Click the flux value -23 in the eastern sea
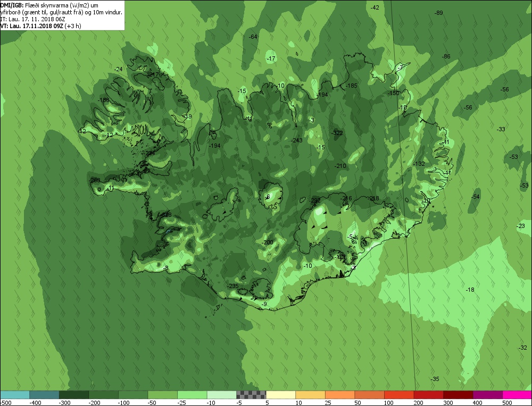The width and height of the screenshot is (532, 406). coord(520,226)
